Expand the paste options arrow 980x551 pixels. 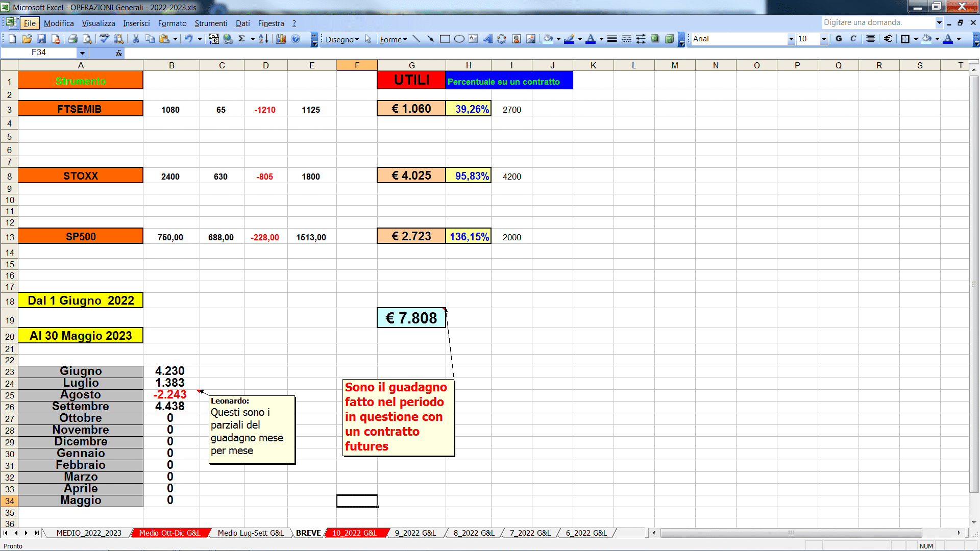click(x=175, y=39)
